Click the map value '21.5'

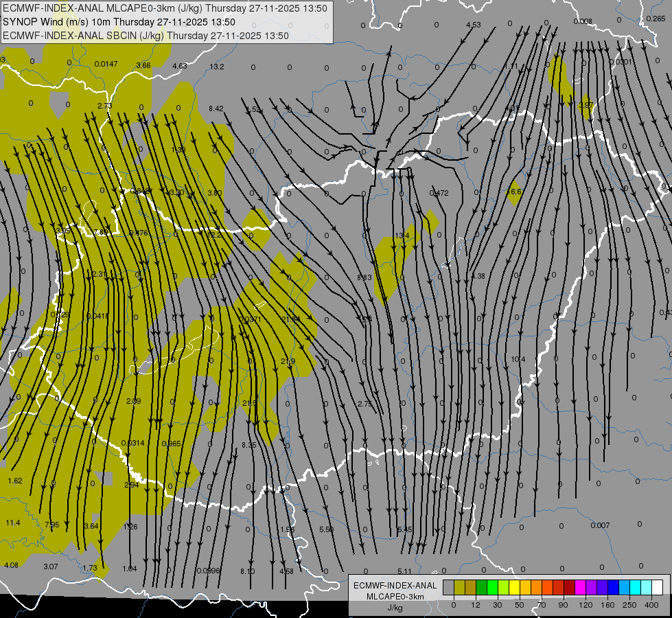tap(249, 403)
